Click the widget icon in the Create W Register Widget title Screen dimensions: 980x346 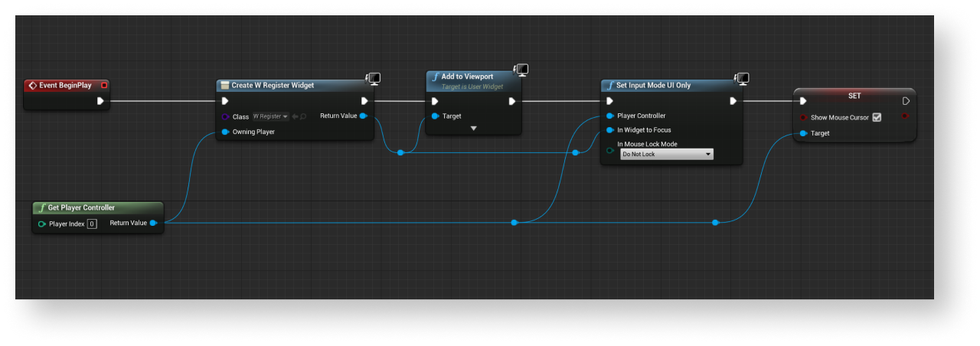[x=224, y=85]
